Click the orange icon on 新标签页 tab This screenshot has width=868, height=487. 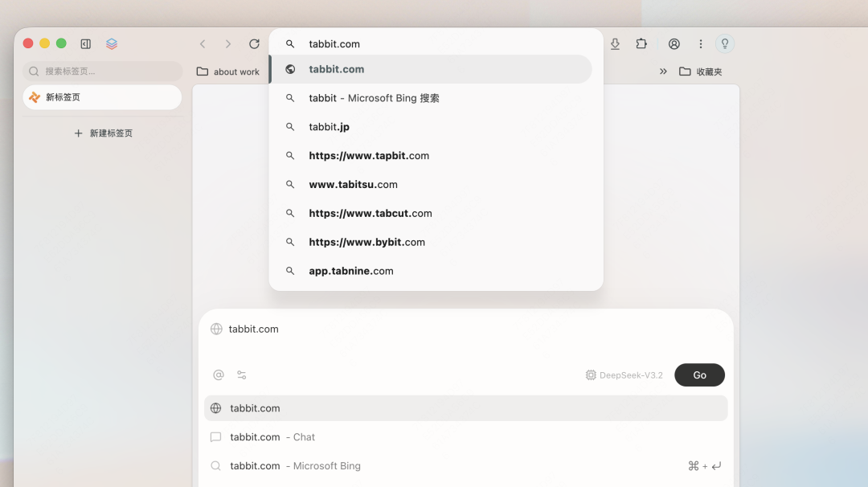[x=35, y=97]
